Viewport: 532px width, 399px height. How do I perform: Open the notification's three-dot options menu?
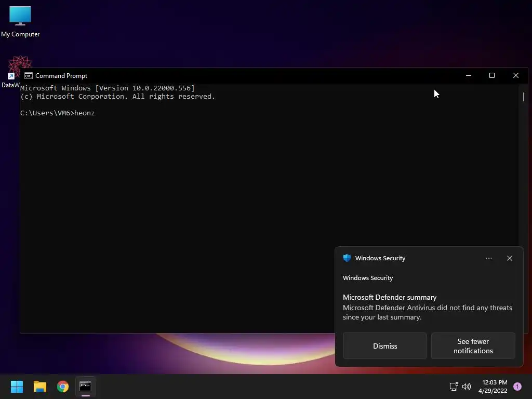488,258
